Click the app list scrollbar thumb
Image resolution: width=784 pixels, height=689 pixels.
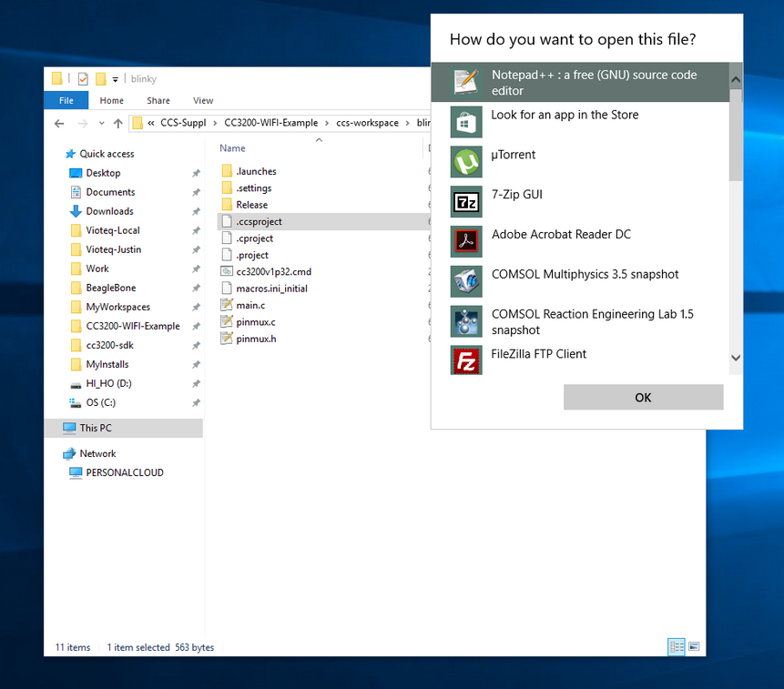click(736, 135)
